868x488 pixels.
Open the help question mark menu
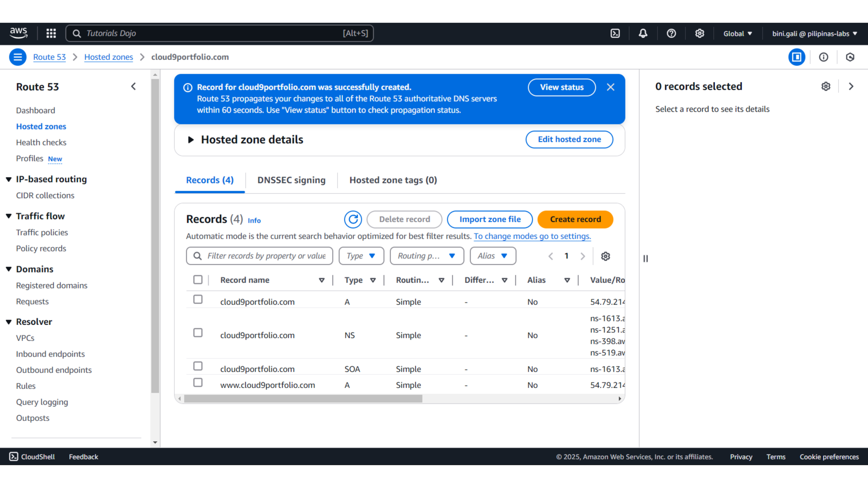pos(671,33)
